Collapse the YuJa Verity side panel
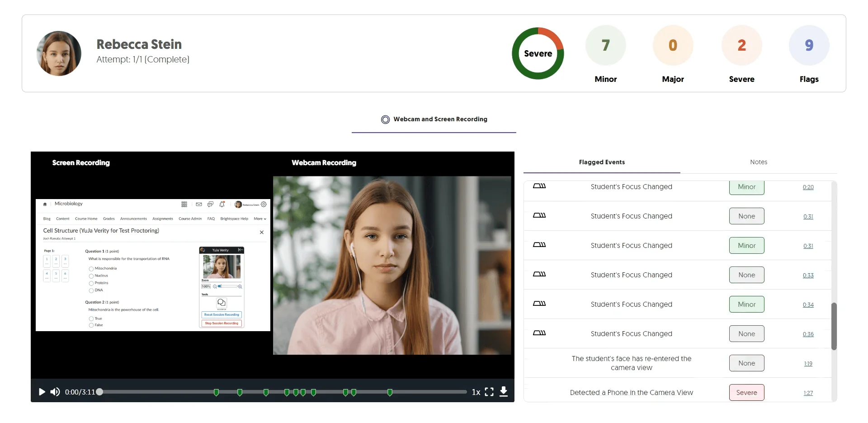The image size is (868, 423). point(240,250)
